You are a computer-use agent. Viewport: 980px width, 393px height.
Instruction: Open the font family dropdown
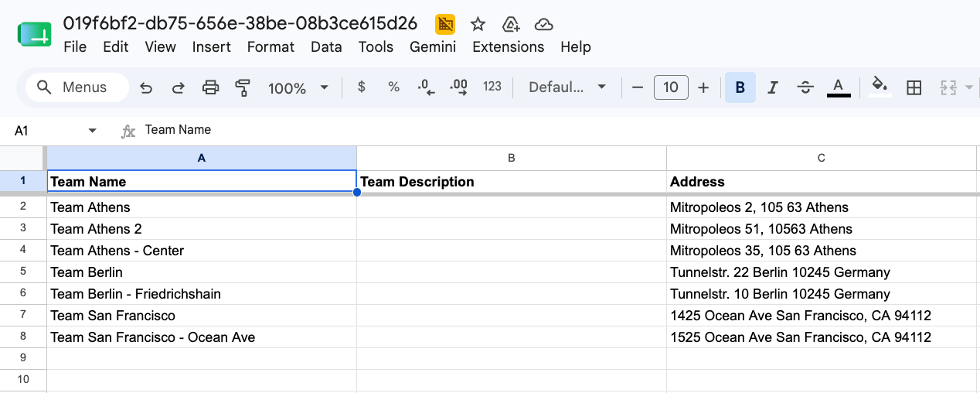tap(567, 87)
